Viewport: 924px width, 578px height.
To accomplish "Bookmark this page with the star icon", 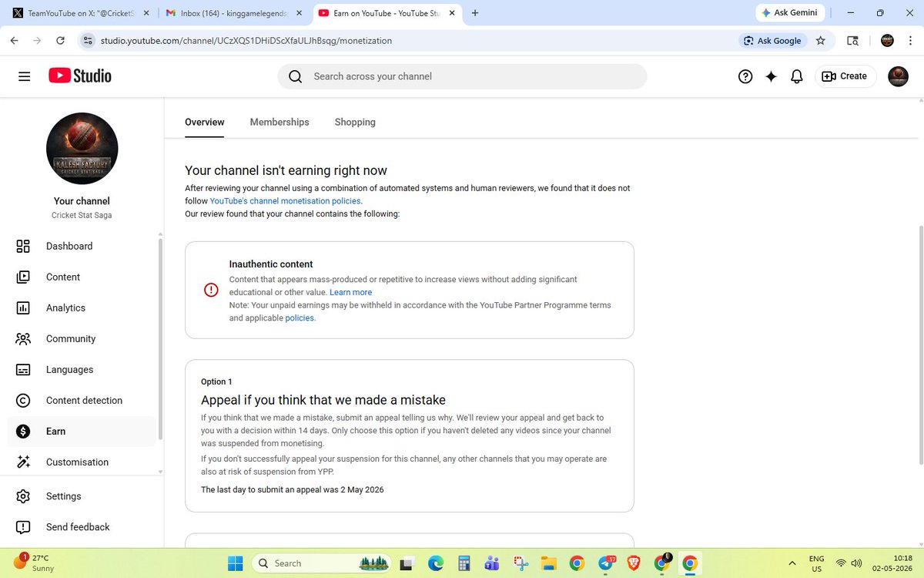I will click(821, 40).
